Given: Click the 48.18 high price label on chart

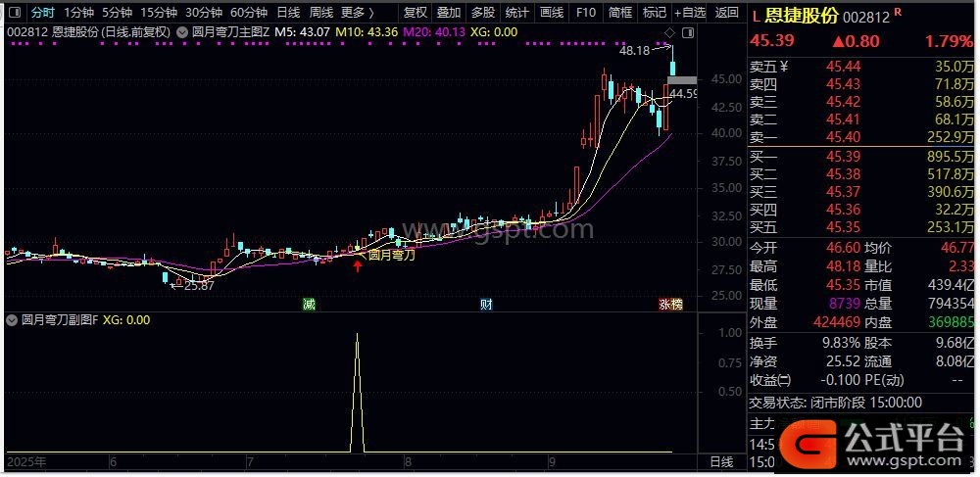Looking at the screenshot, I should 634,51.
